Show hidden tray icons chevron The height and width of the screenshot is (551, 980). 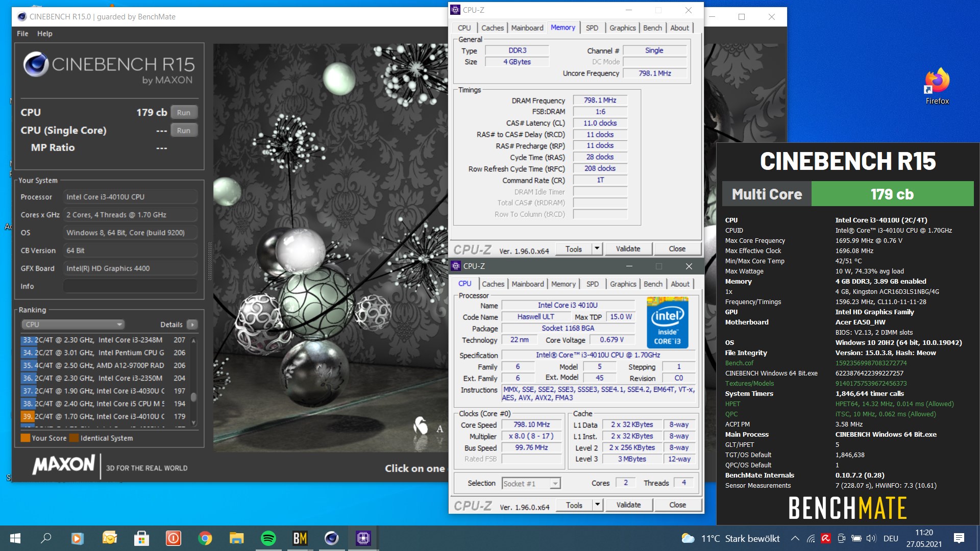tap(795, 538)
